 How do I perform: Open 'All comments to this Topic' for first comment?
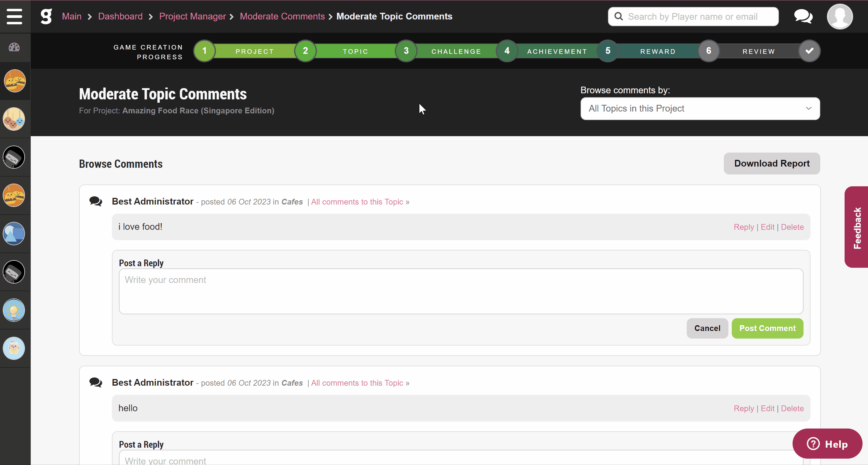[x=357, y=202]
